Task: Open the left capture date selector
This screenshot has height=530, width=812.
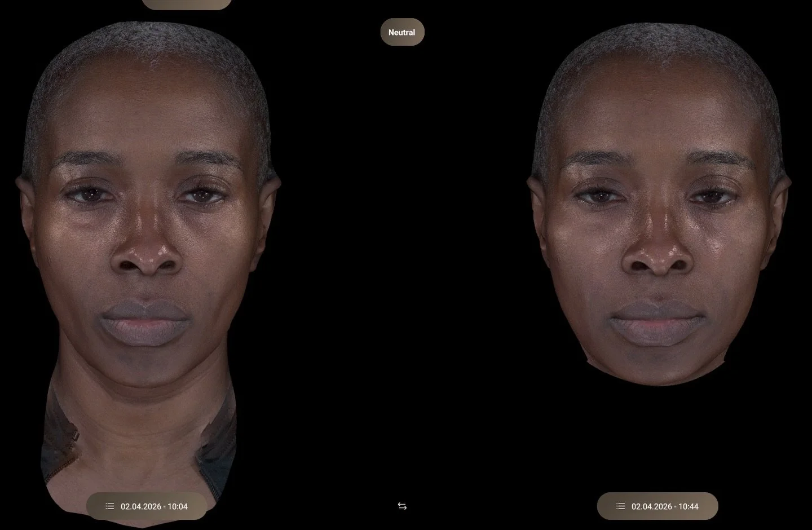Action: [x=145, y=506]
